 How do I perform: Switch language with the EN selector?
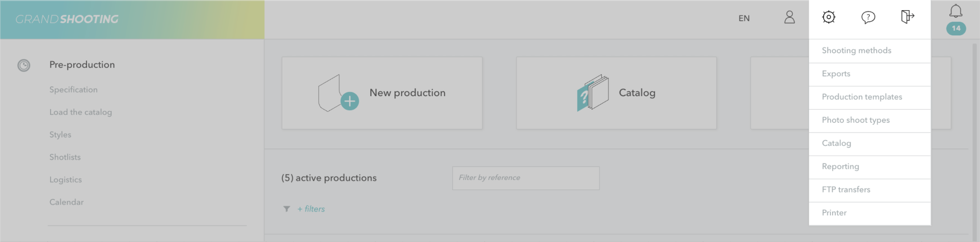tap(744, 18)
